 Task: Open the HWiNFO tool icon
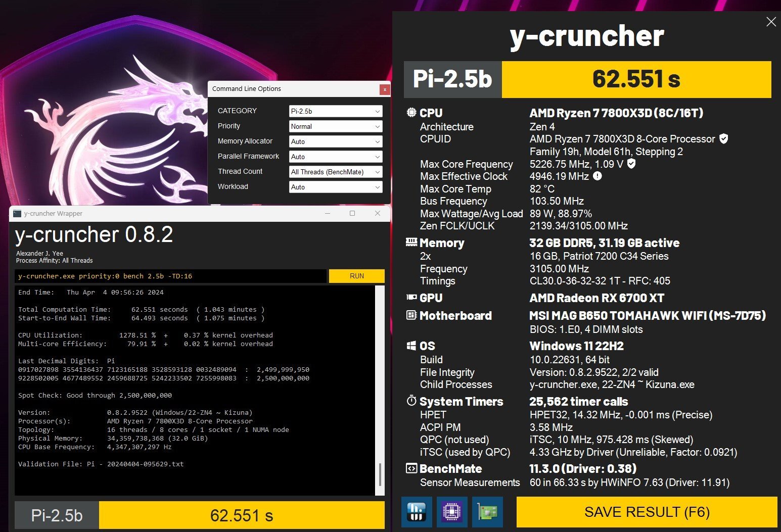(417, 512)
